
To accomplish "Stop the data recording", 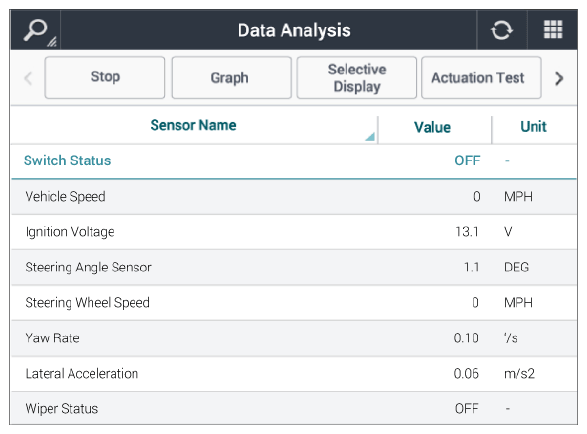I will [105, 78].
